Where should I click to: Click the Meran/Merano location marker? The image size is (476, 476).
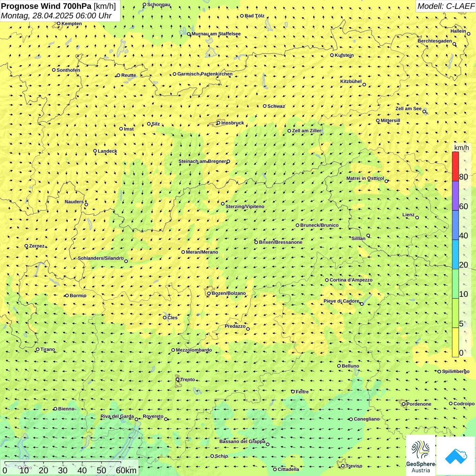click(183, 252)
